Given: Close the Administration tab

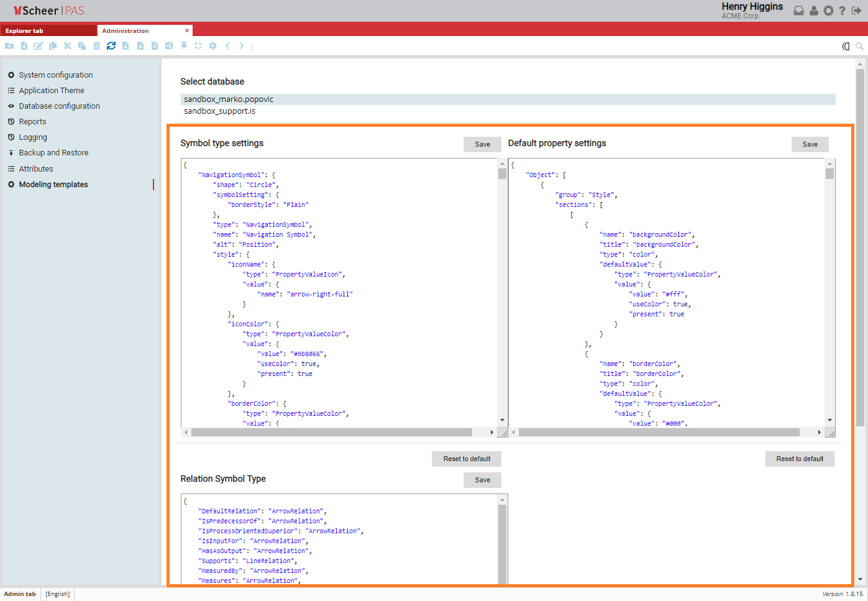Looking at the screenshot, I should (187, 30).
